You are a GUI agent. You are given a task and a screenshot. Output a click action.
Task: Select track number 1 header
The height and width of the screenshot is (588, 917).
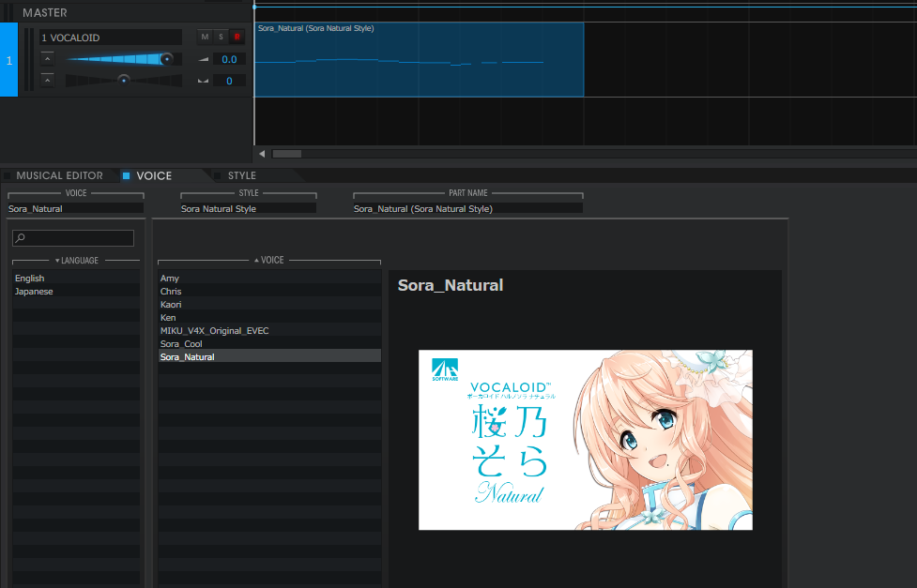[8, 60]
